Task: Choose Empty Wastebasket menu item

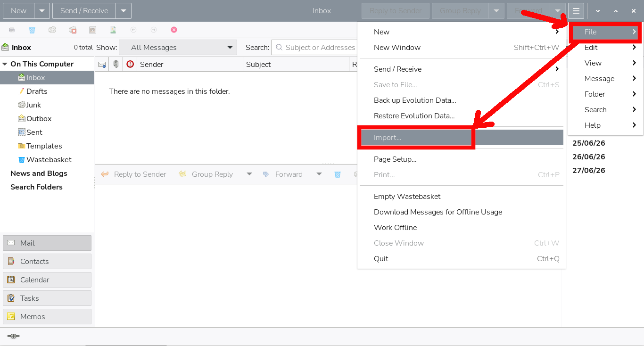Action: click(462, 197)
